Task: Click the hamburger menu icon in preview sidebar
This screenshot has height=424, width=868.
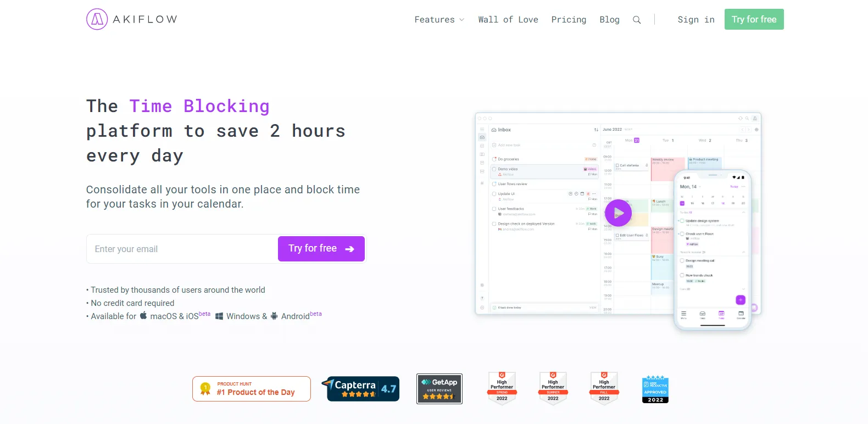Action: (x=482, y=130)
